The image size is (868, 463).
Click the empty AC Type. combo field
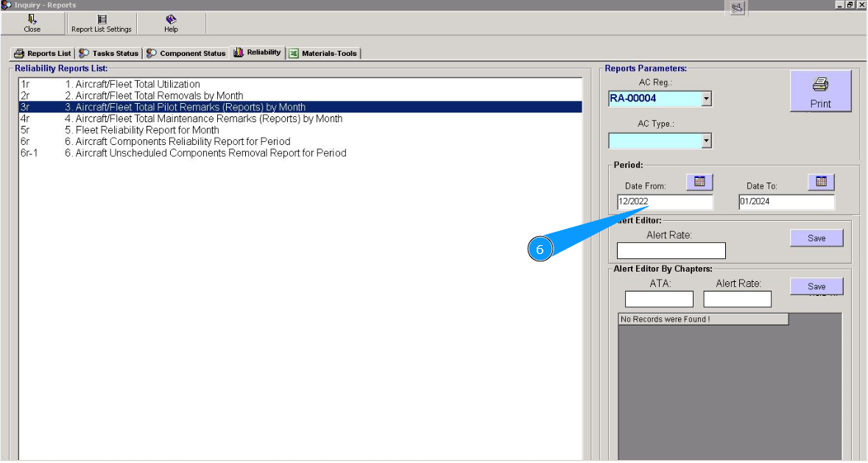pos(655,141)
